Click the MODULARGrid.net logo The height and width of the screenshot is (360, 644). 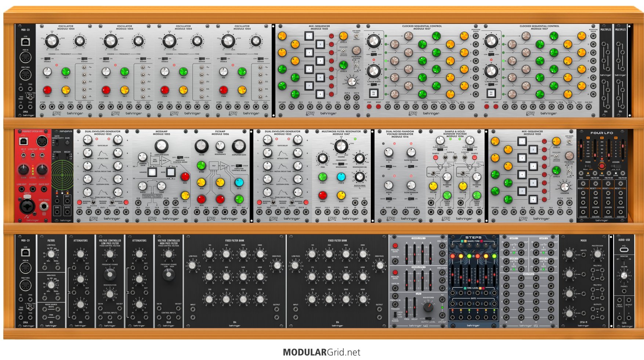pos(322,352)
